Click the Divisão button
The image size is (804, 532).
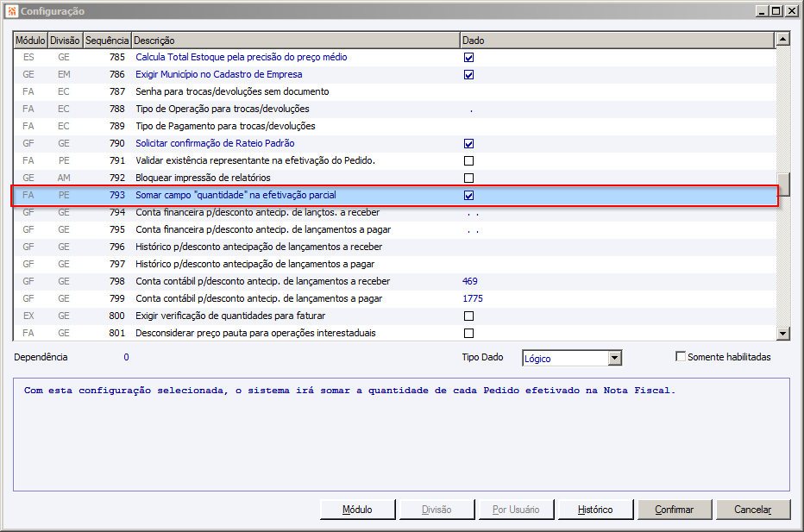[x=437, y=510]
